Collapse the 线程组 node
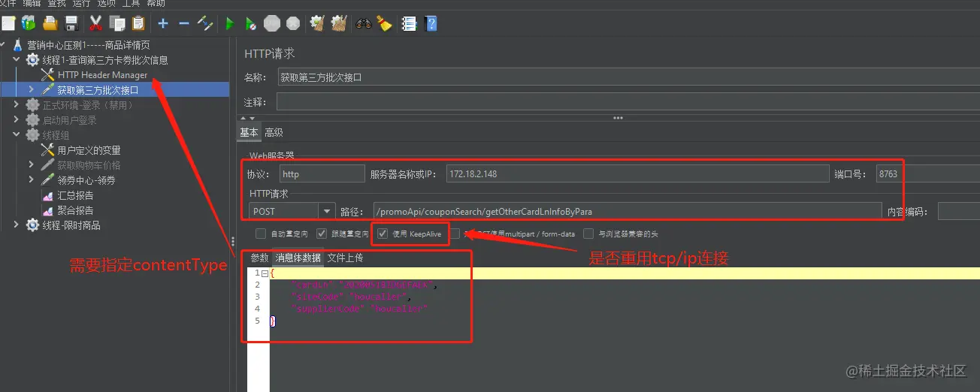This screenshot has width=980, height=392. click(17, 135)
